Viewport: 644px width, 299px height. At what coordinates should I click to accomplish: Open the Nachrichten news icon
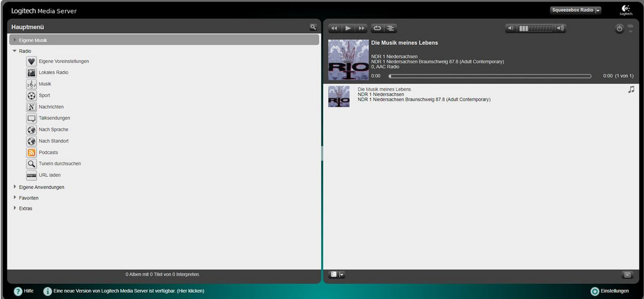point(31,107)
